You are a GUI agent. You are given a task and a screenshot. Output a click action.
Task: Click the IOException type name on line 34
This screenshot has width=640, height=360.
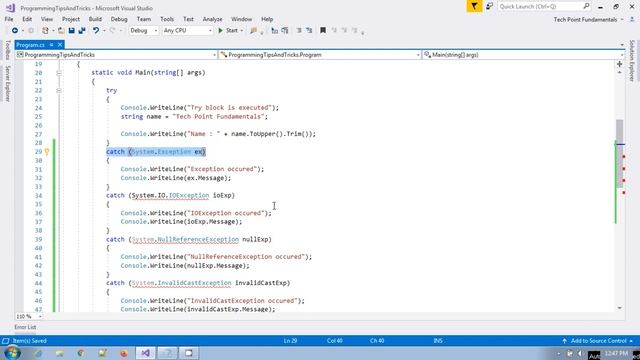[x=189, y=196]
